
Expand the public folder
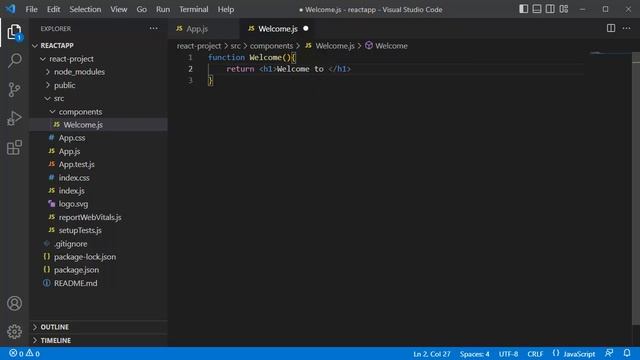pos(98,85)
